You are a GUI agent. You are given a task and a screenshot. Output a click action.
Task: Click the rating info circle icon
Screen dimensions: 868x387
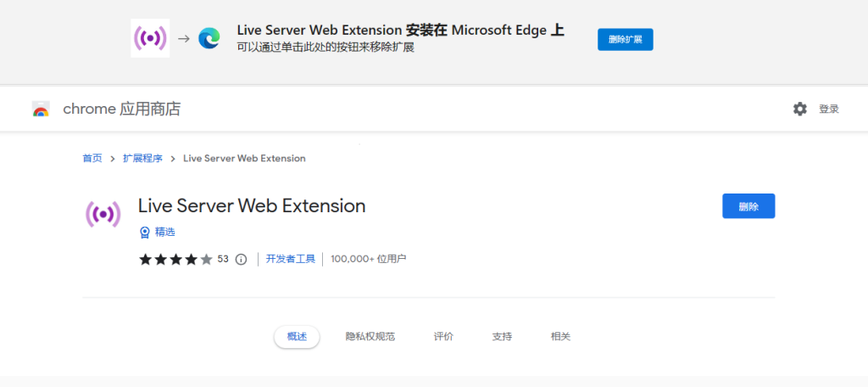pos(241,259)
